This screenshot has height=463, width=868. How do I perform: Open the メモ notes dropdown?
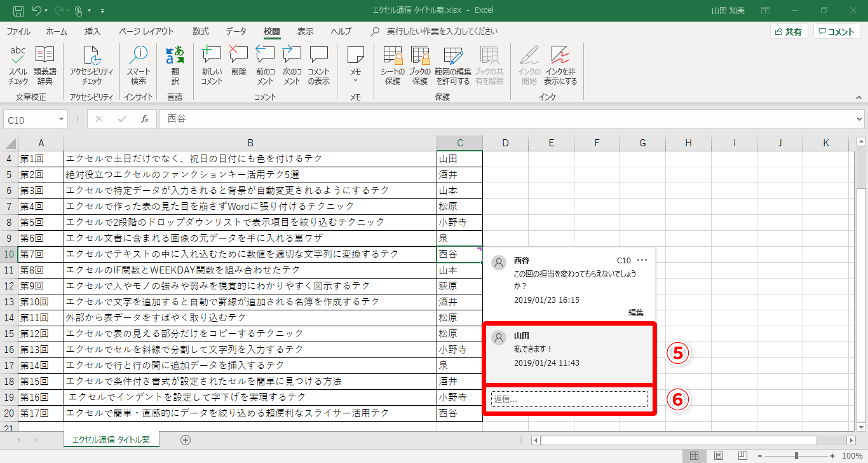tap(356, 66)
